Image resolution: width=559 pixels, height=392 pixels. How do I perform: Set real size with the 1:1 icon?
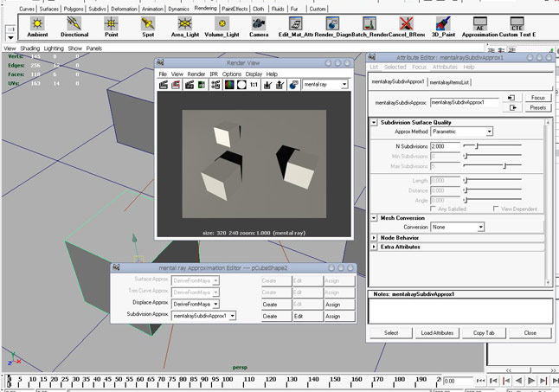(254, 85)
